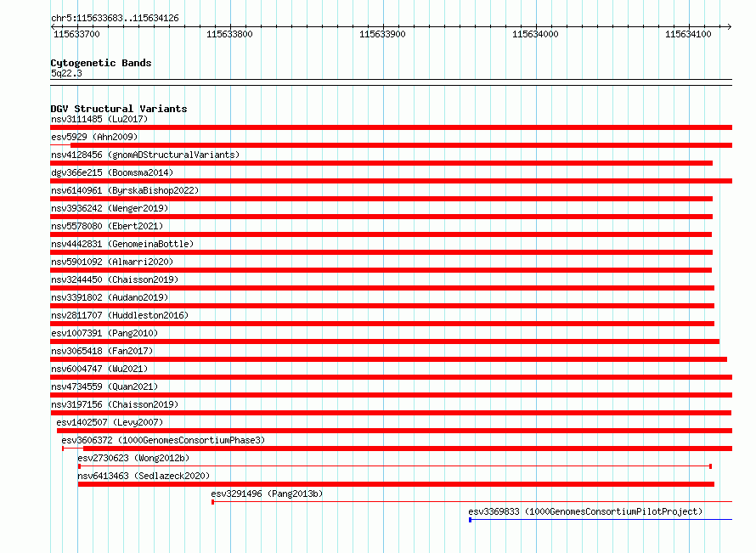Click nsv6140961 (ByrskaBishop2022) label
The height and width of the screenshot is (553, 756).
(125, 190)
